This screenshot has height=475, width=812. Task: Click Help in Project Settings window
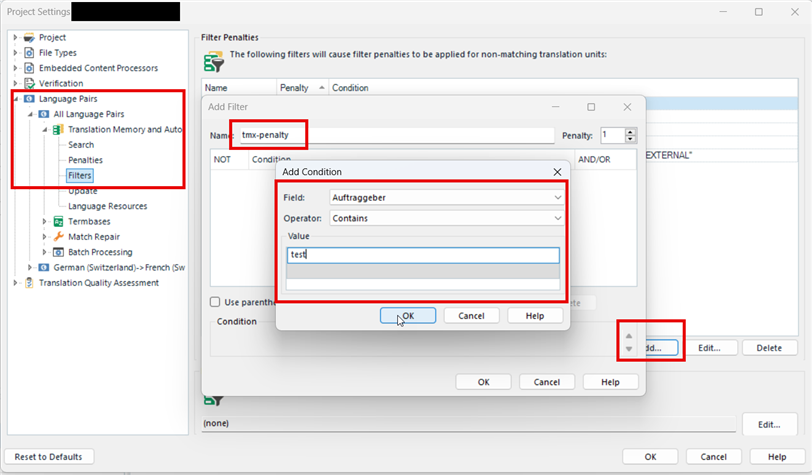coord(777,457)
